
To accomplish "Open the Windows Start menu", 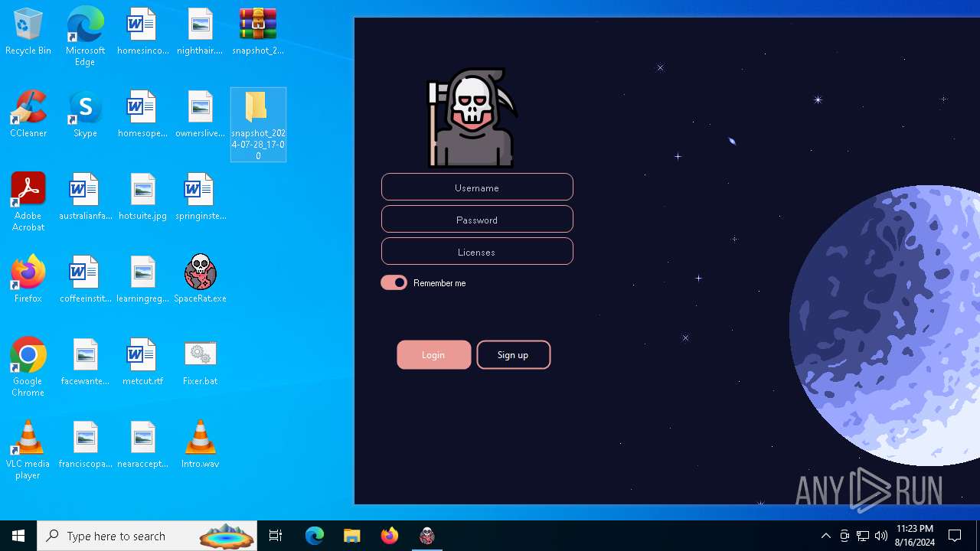I will pyautogui.click(x=18, y=536).
